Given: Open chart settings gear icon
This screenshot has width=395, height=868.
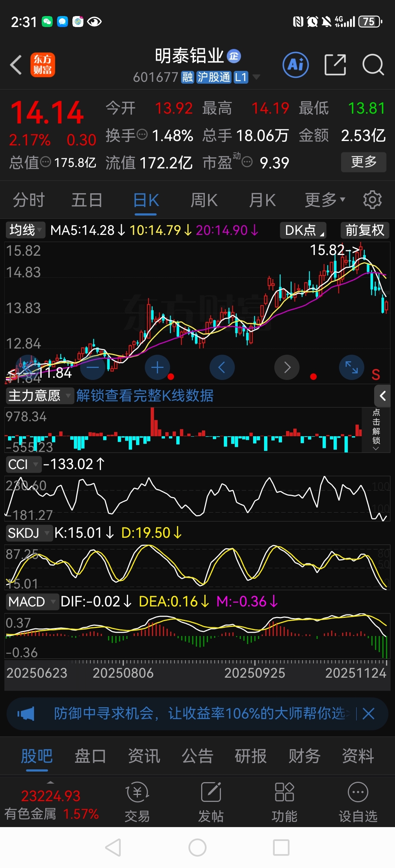Looking at the screenshot, I should click(372, 200).
